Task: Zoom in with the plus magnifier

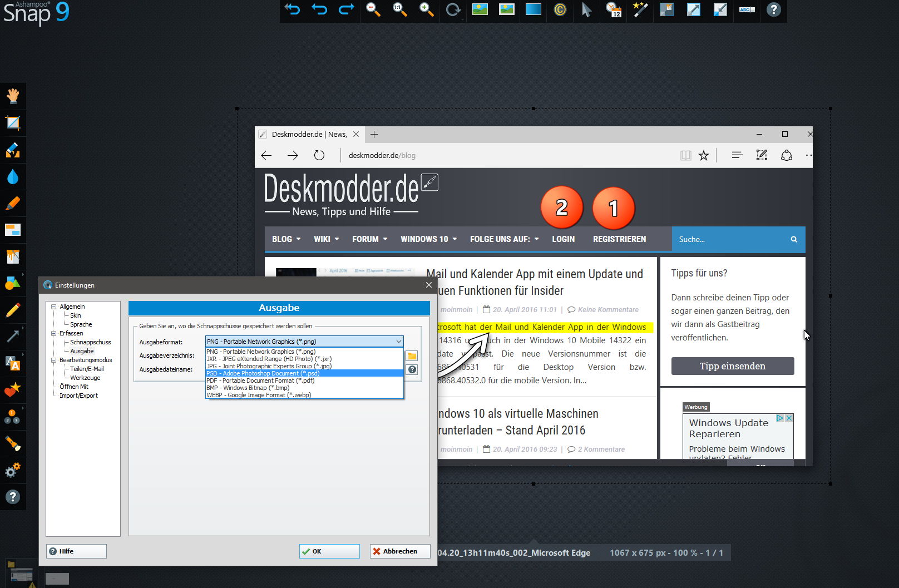Action: click(426, 9)
